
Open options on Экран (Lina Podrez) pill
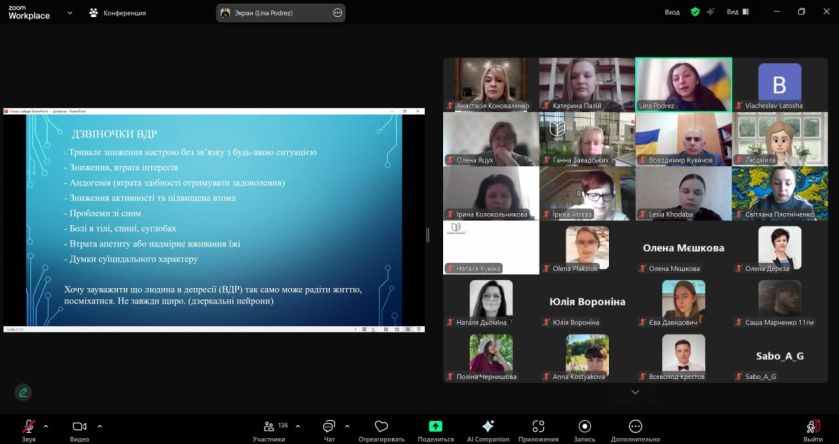(337, 13)
